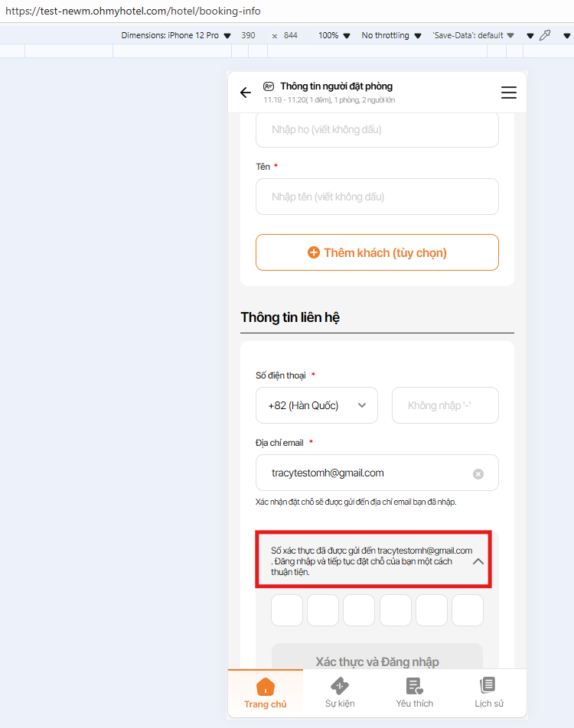
Task: Click the Trang chủ home icon
Action: click(266, 686)
